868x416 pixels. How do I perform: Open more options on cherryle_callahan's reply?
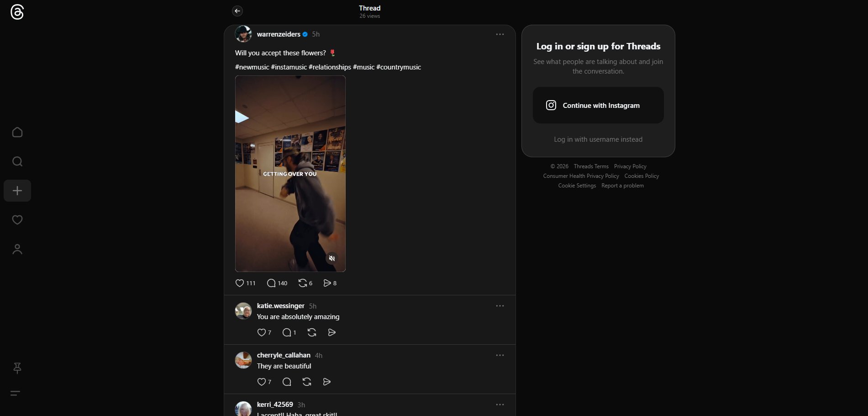click(x=500, y=355)
